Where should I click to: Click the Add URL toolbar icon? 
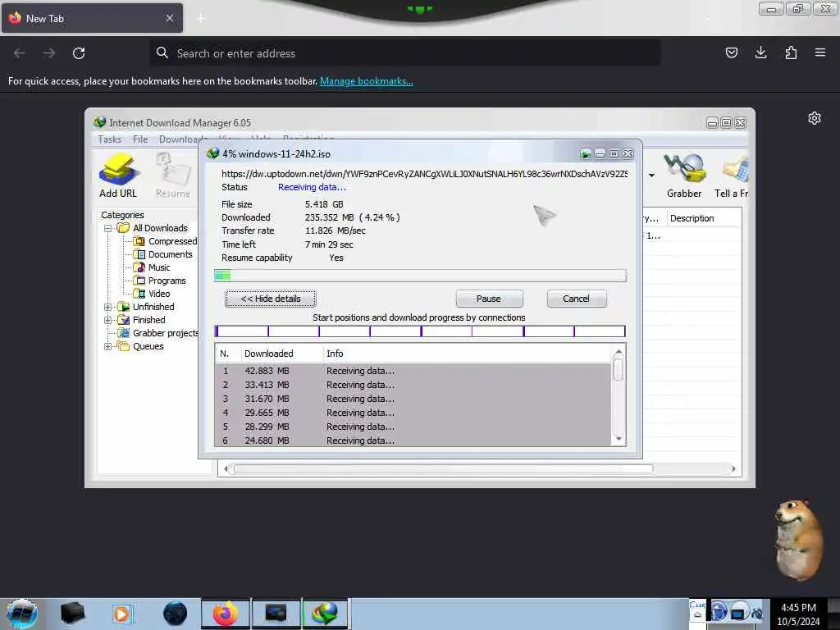click(x=118, y=176)
